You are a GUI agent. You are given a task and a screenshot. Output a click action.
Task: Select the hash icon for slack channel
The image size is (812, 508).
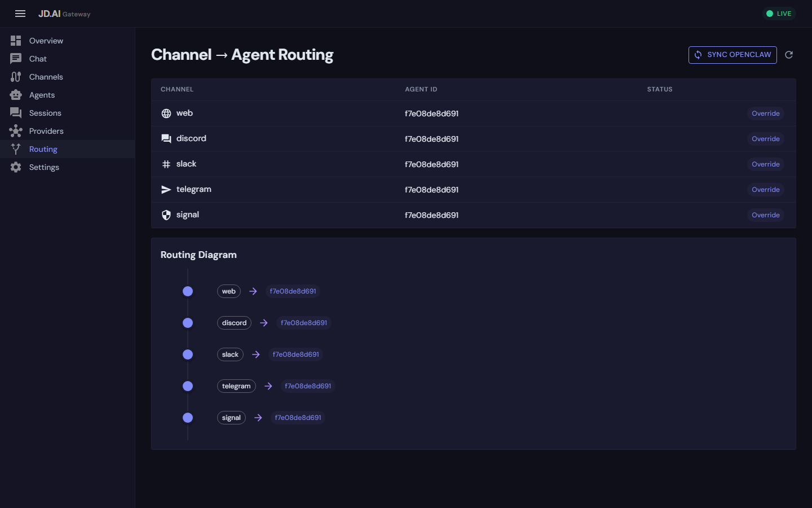pos(166,164)
